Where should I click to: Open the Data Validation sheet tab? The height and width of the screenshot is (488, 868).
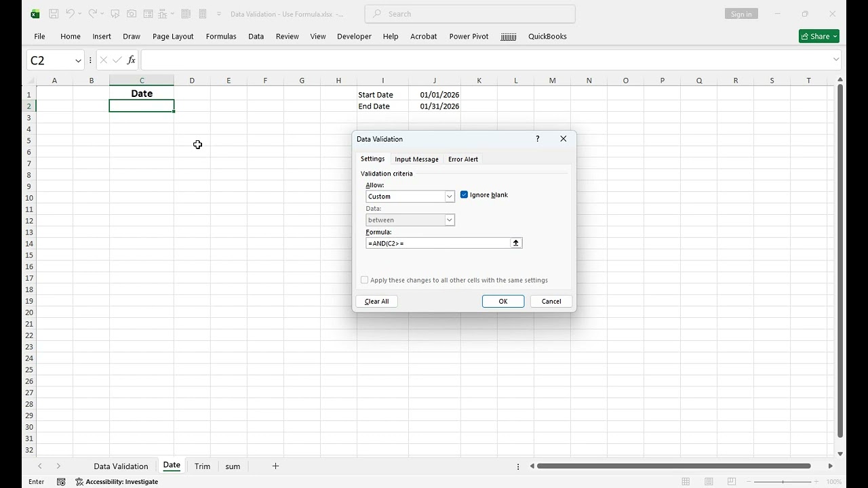coord(121,466)
